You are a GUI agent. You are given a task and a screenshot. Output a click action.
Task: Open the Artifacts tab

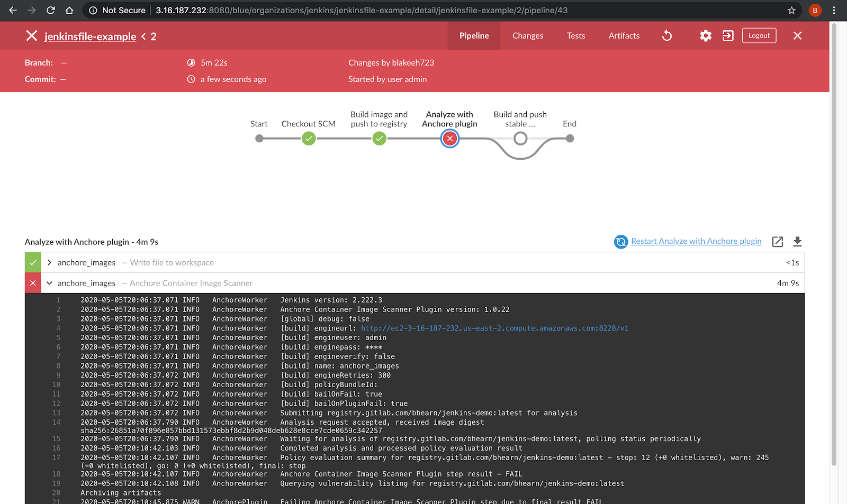(x=624, y=35)
